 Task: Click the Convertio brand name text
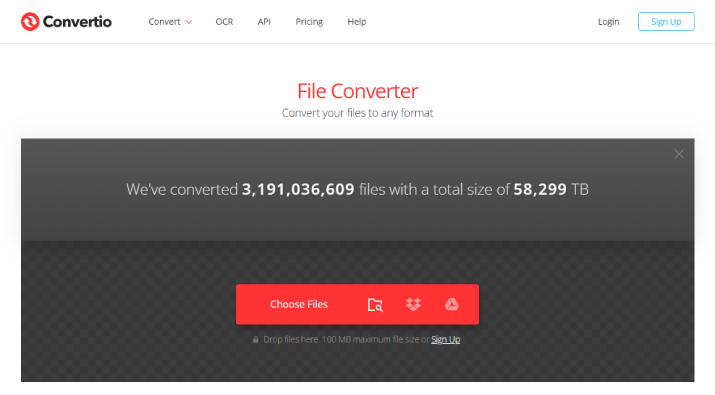(x=77, y=21)
